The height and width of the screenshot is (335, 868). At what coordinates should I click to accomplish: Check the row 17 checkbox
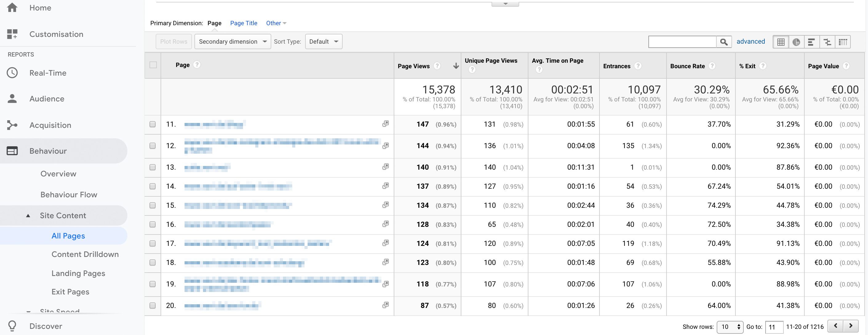coord(153,243)
